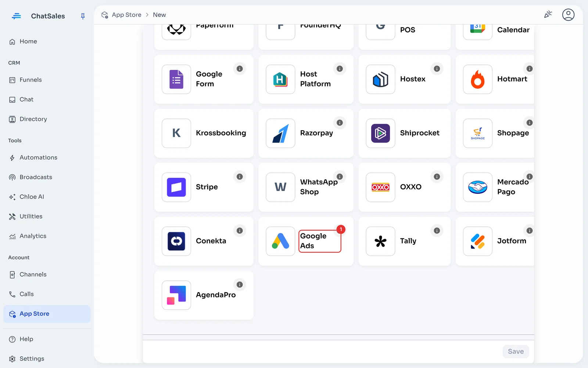
Task: Select the Tally asterisk icon
Action: [380, 241]
